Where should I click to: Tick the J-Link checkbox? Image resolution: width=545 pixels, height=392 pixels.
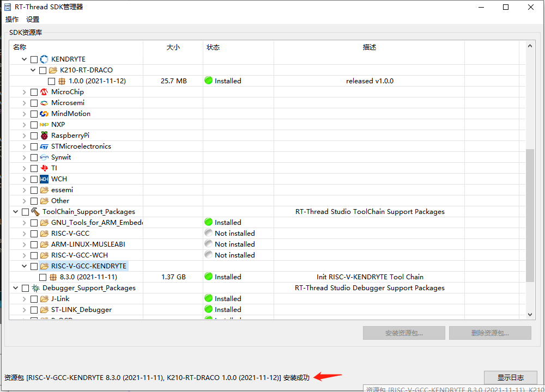tap(34, 299)
